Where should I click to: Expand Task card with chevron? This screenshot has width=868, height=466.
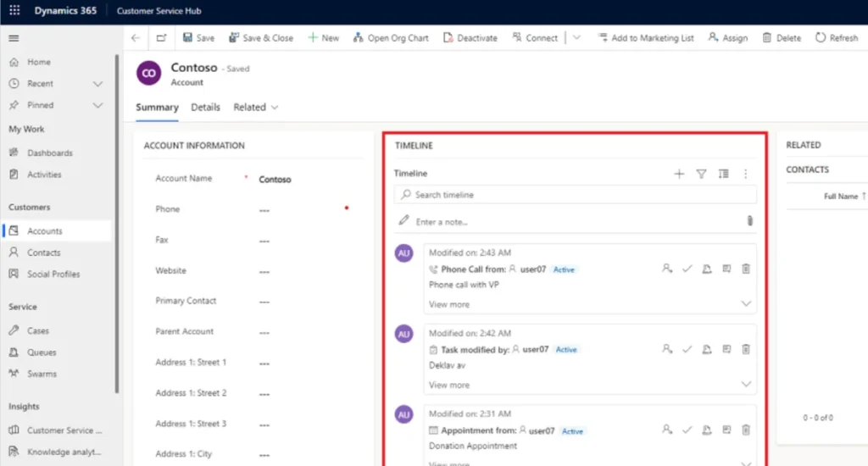(746, 384)
